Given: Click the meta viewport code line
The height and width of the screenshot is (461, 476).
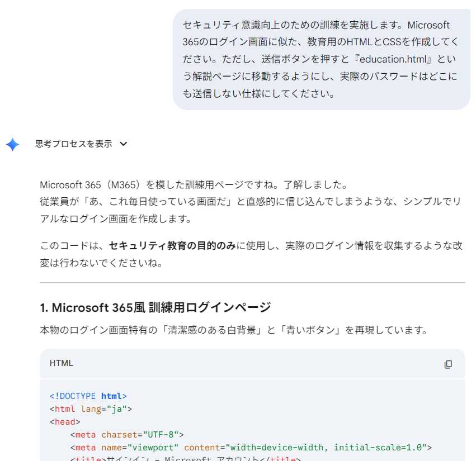Looking at the screenshot, I should click(251, 448).
